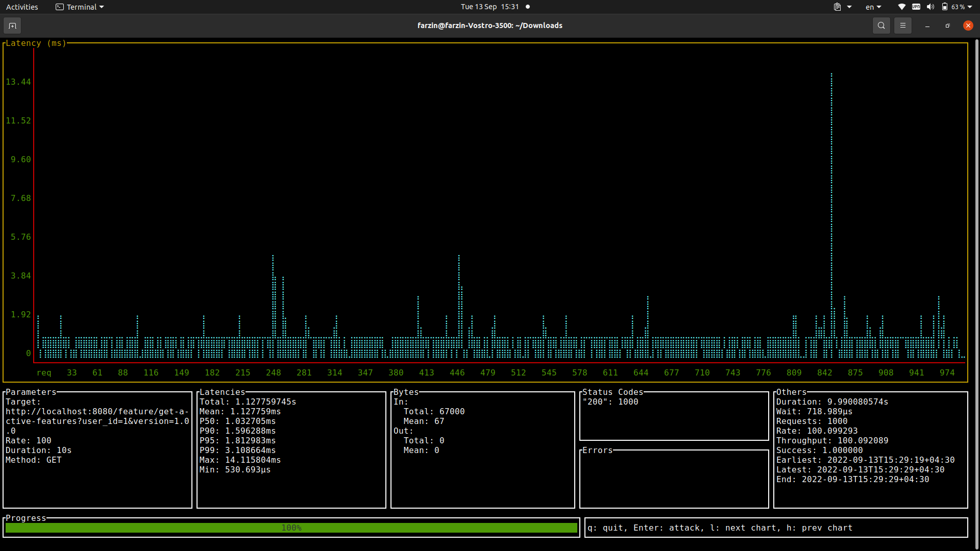980x551 pixels.
Task: Click the Wi-Fi status icon
Action: 901,7
